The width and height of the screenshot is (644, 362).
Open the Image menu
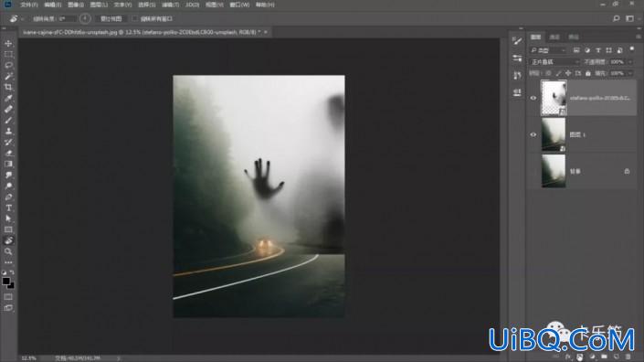pos(76,5)
